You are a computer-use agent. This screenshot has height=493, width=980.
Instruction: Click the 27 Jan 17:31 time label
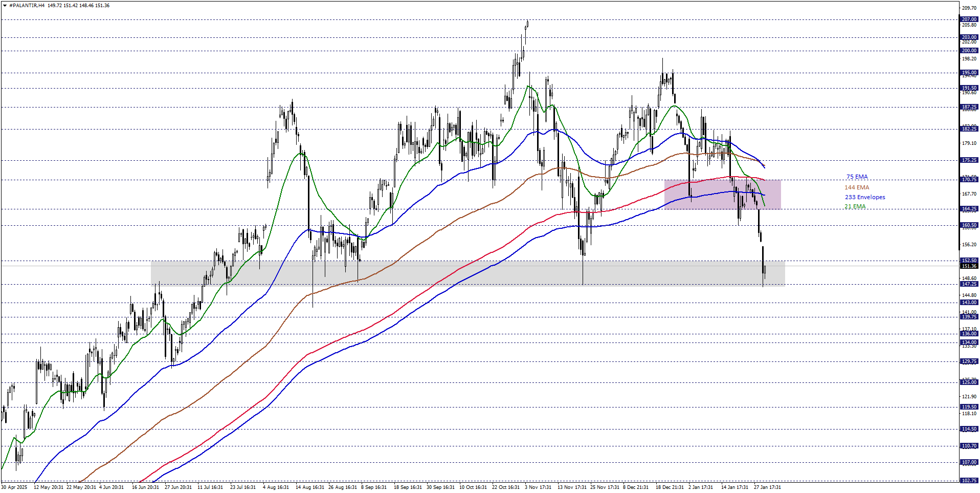pos(767,487)
